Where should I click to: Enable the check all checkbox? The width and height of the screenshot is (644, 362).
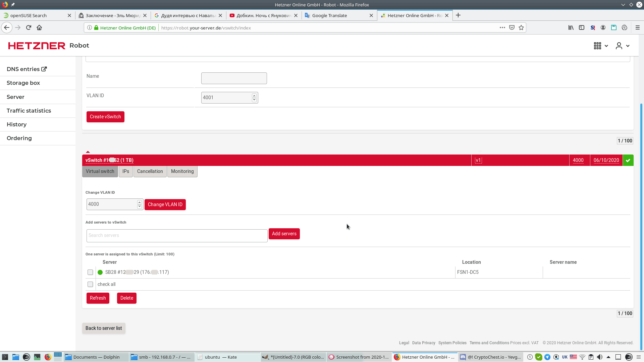(90, 284)
